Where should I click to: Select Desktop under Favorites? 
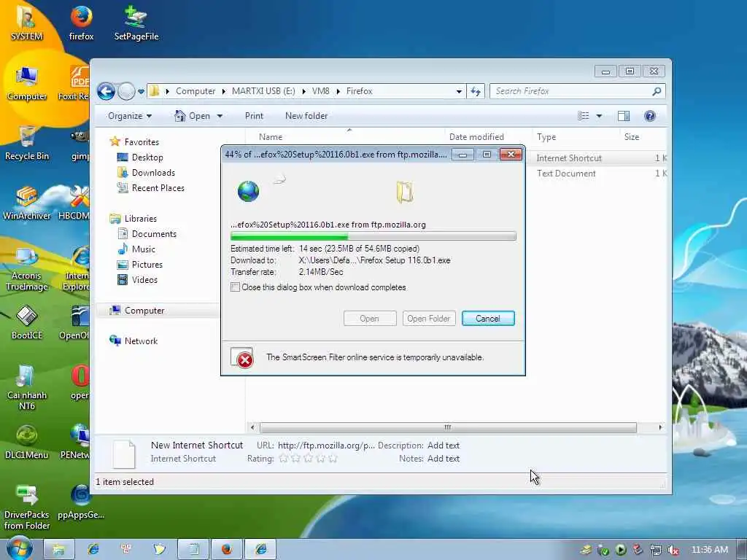click(x=147, y=157)
